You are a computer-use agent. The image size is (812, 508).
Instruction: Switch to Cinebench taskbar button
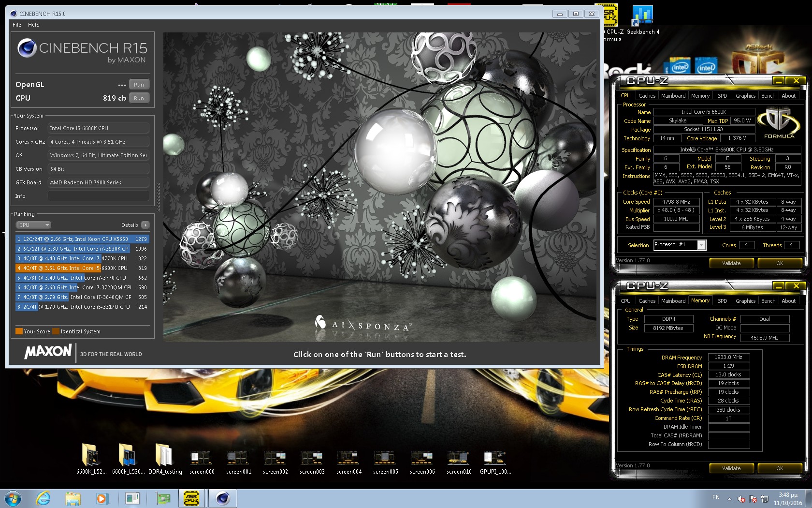tap(223, 498)
